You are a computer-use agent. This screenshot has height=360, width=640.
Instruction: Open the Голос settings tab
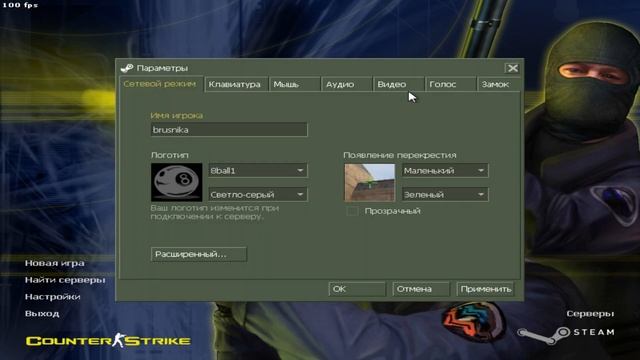451,84
